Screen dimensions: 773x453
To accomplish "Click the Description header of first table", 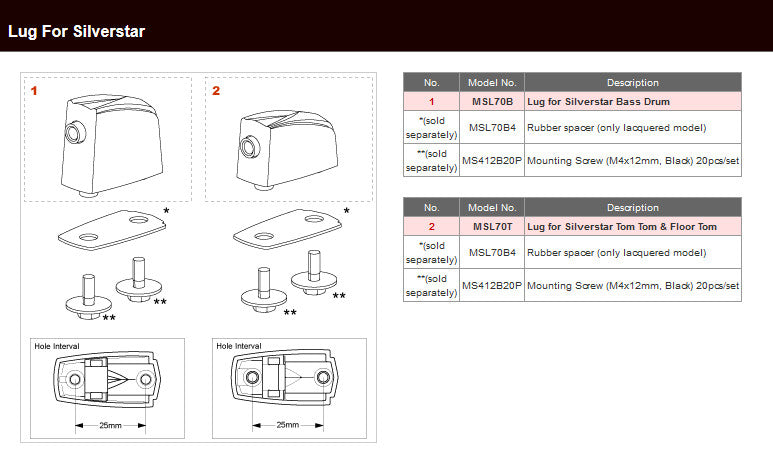I will point(633,82).
